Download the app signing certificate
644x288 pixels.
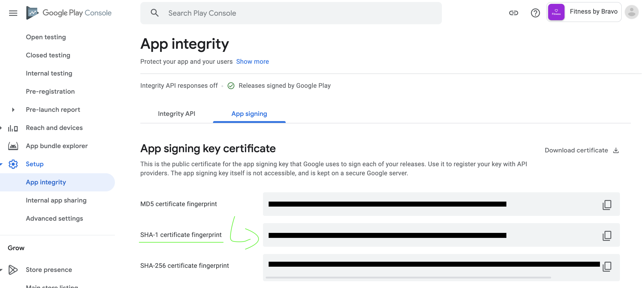(582, 150)
